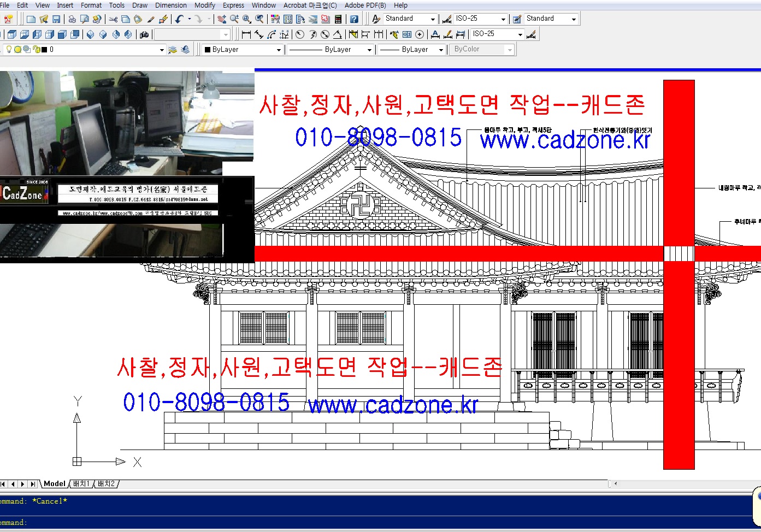
Task: Open Camera tool icon in view toolbar
Action: click(144, 34)
